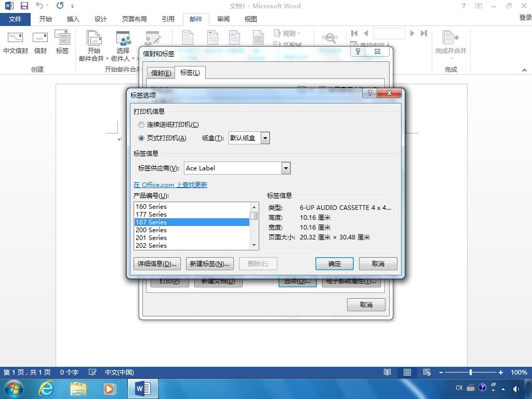Click the Windows Start button
Image resolution: width=532 pixels, height=399 pixels.
click(13, 389)
